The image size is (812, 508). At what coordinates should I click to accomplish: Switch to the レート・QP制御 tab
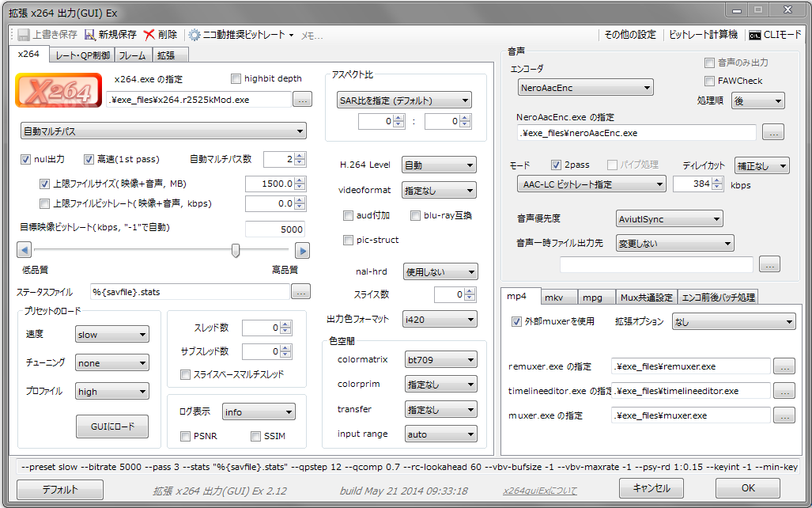[x=83, y=55]
